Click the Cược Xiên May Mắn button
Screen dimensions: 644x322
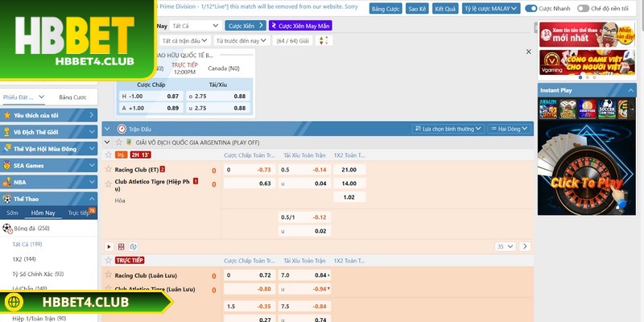pyautogui.click(x=300, y=26)
